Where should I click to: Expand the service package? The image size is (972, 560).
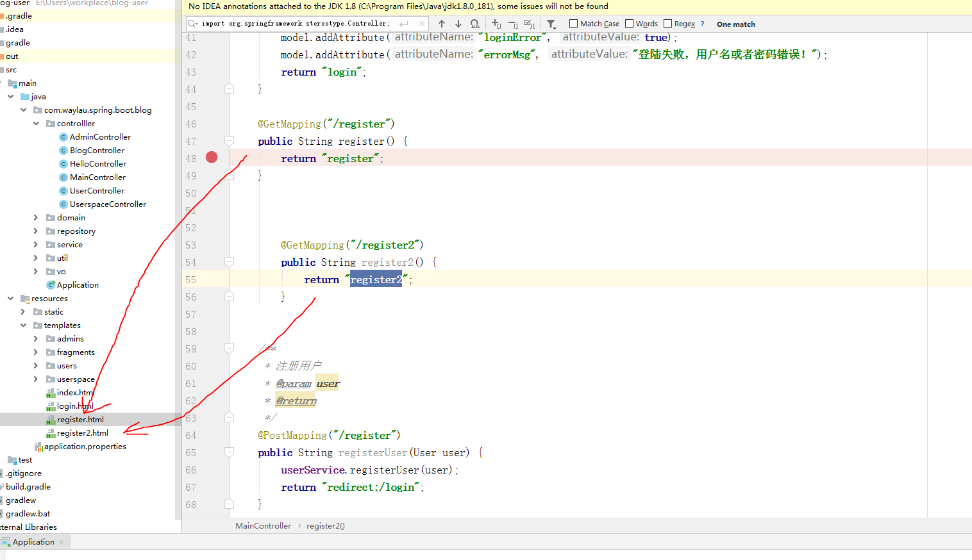[36, 245]
